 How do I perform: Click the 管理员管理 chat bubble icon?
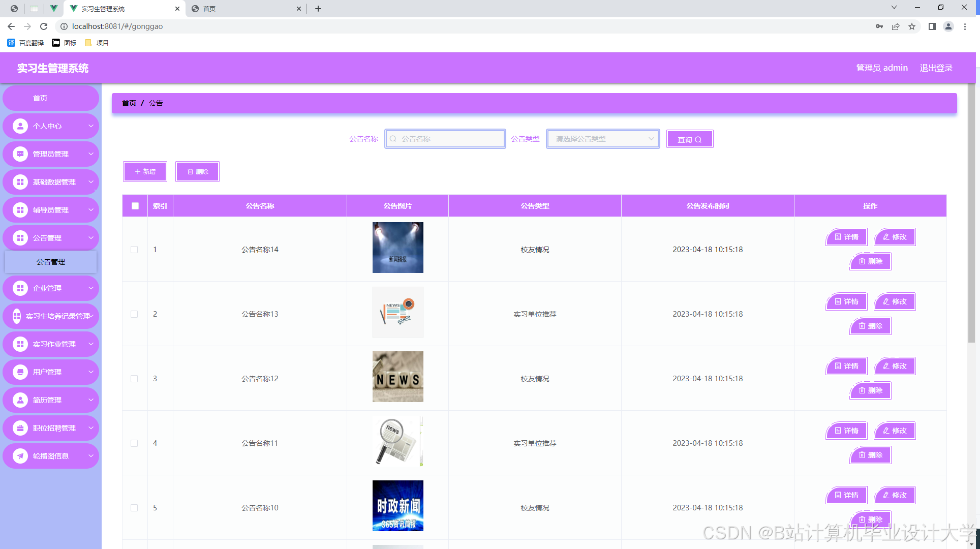coord(20,154)
